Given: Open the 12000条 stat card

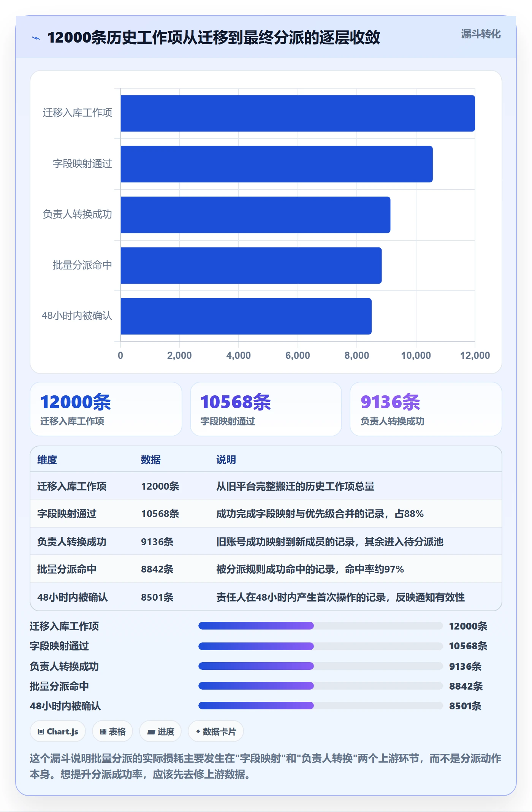Looking at the screenshot, I should [x=106, y=409].
